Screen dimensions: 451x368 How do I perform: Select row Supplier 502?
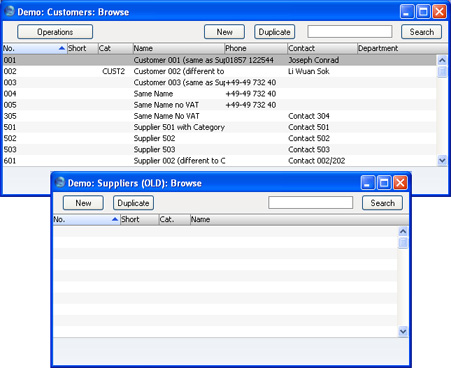coord(219,138)
